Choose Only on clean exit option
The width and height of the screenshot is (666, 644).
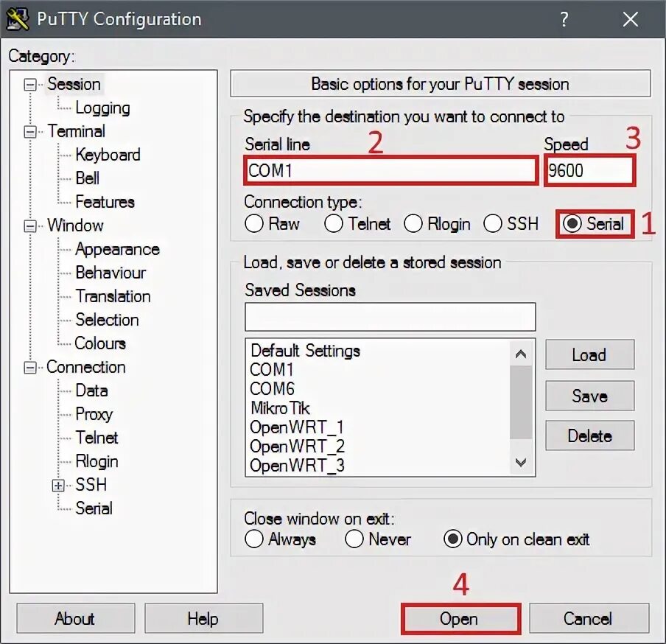pyautogui.click(x=516, y=539)
